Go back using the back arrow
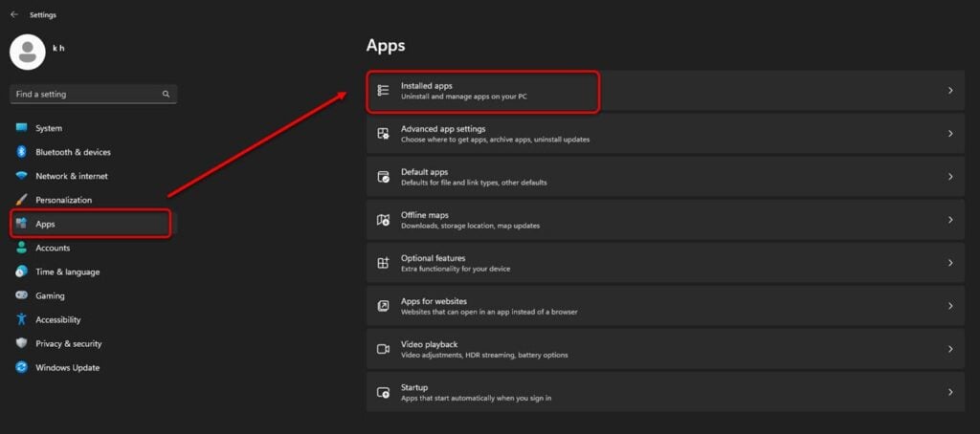Screen dimensions: 980x434 pyautogui.click(x=13, y=14)
